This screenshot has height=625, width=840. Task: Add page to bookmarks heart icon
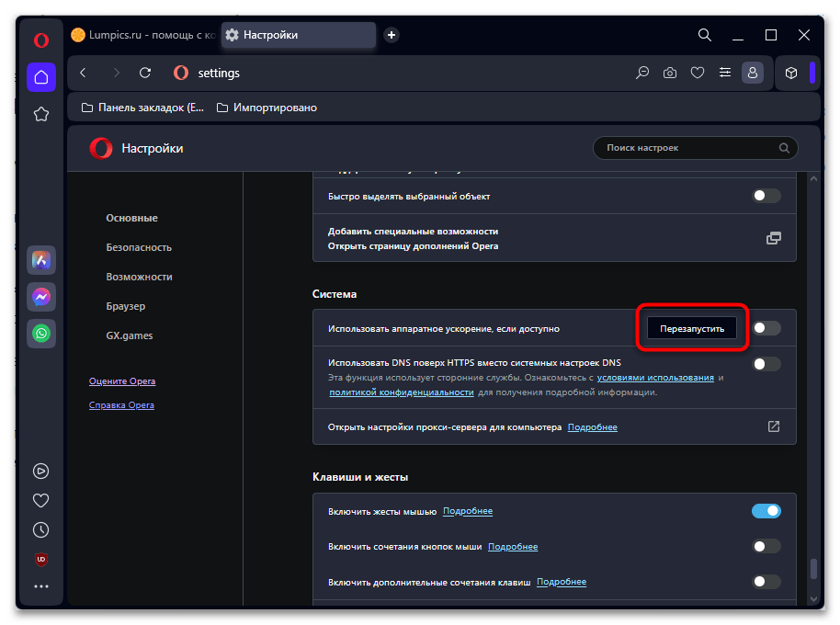697,73
